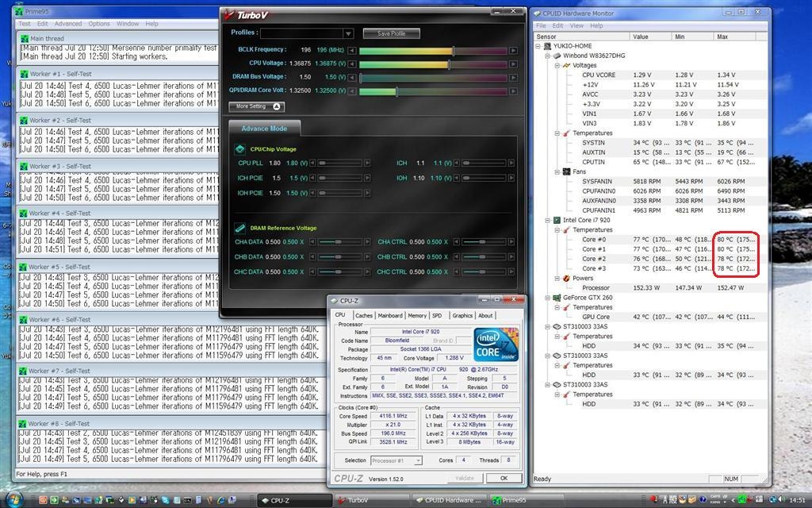Click the Validate button in CPU-Z

coord(465,479)
